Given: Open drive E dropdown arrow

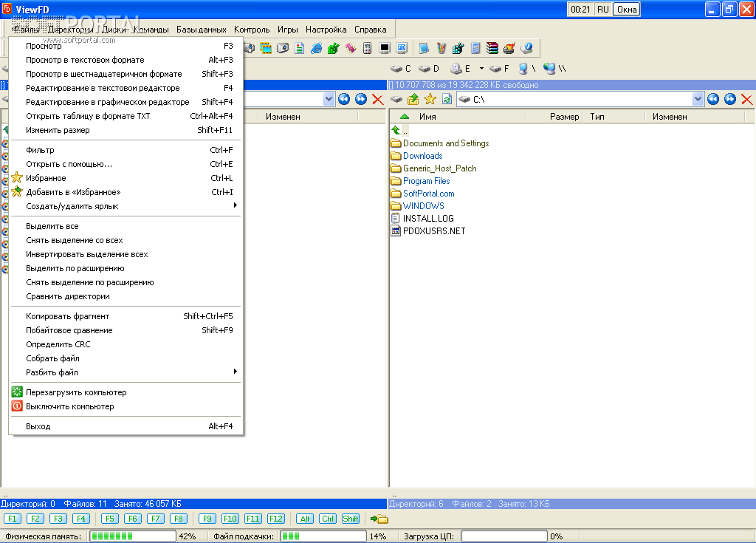Looking at the screenshot, I should coord(481,69).
